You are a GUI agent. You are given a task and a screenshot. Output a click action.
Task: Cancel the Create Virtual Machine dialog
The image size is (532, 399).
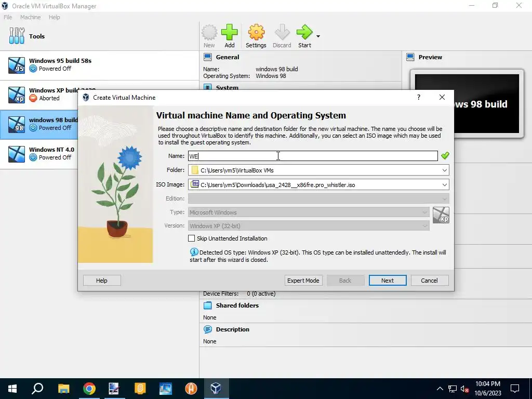pos(430,281)
